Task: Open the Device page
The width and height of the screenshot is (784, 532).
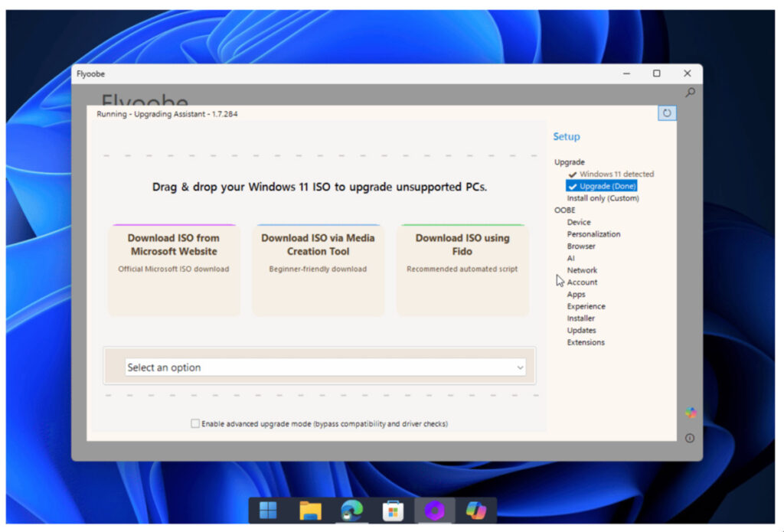Action: click(x=579, y=222)
